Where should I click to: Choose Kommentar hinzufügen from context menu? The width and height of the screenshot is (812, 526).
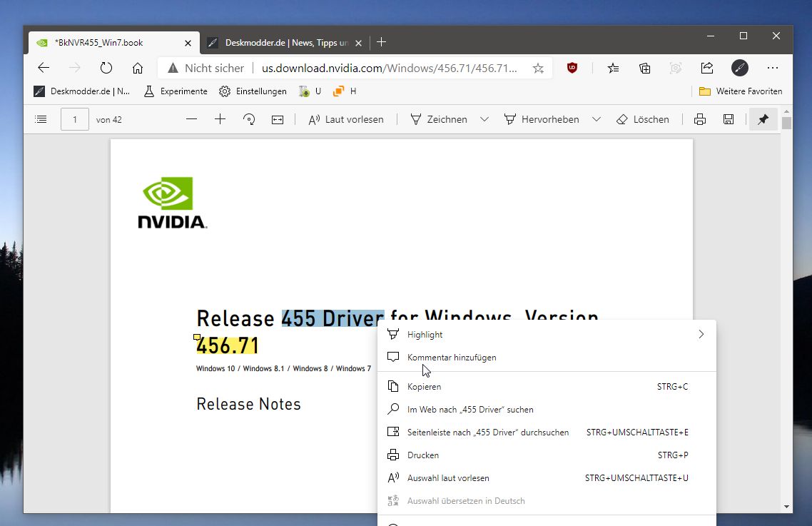click(547, 358)
